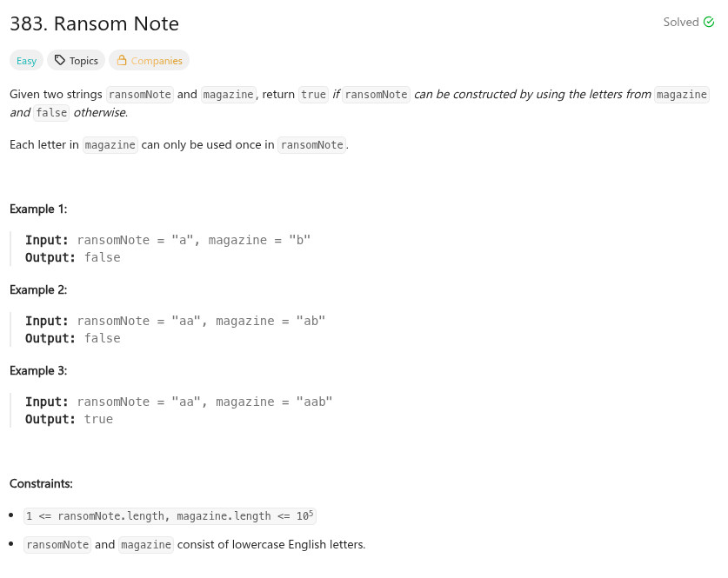Click the Easy difficulty badge

(26, 61)
